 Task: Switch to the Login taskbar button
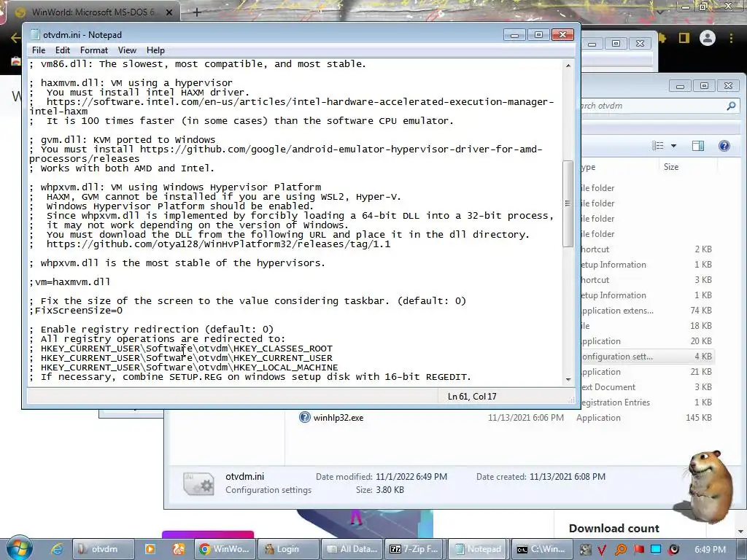288,549
